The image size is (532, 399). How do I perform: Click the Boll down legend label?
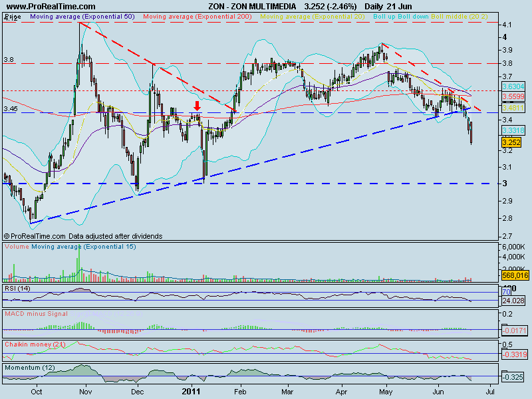(413, 16)
